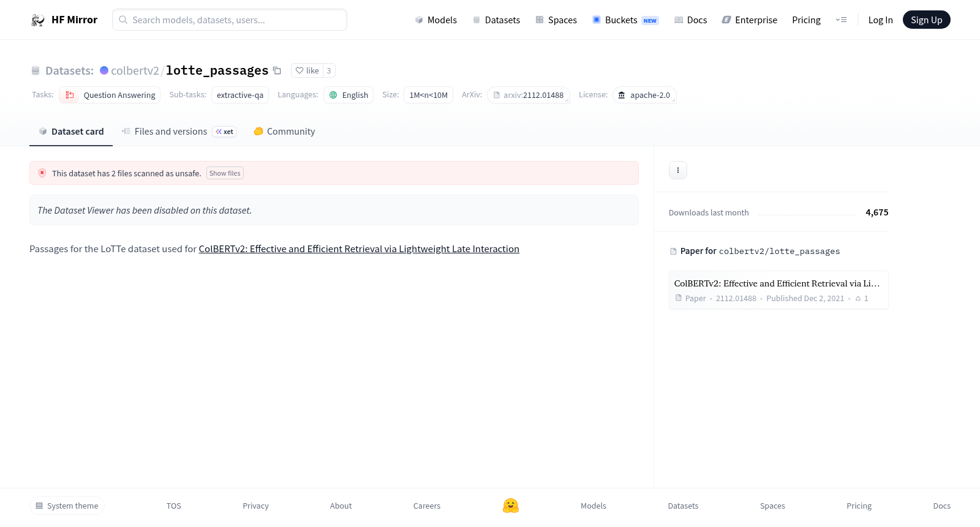The width and height of the screenshot is (980, 527).
Task: Click the hugging face emoji footer logo
Action: (x=511, y=506)
